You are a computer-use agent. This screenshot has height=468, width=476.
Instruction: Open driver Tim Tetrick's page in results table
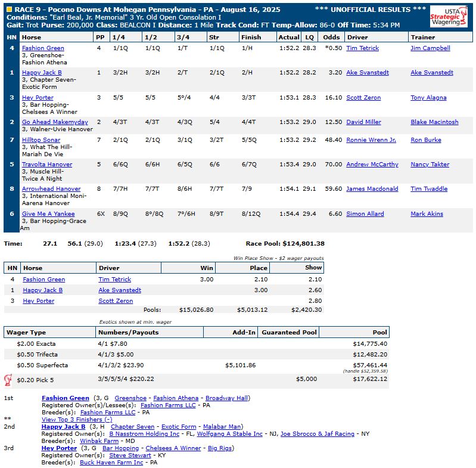pos(363,48)
